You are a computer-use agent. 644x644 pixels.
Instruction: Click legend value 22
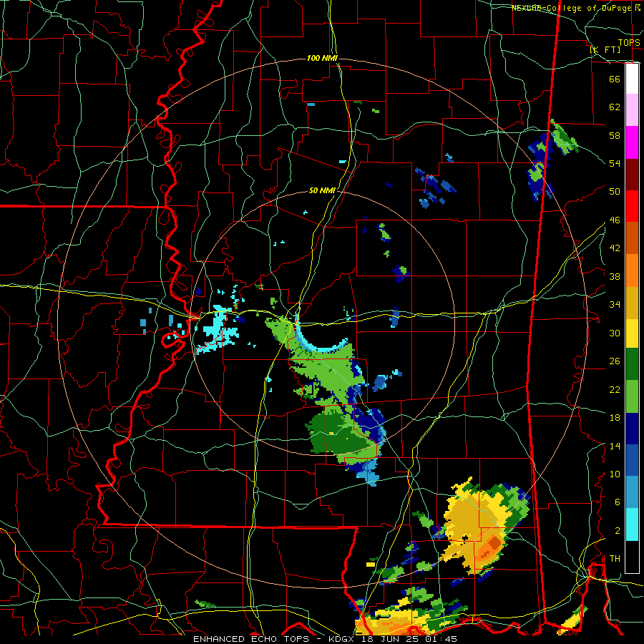click(615, 389)
